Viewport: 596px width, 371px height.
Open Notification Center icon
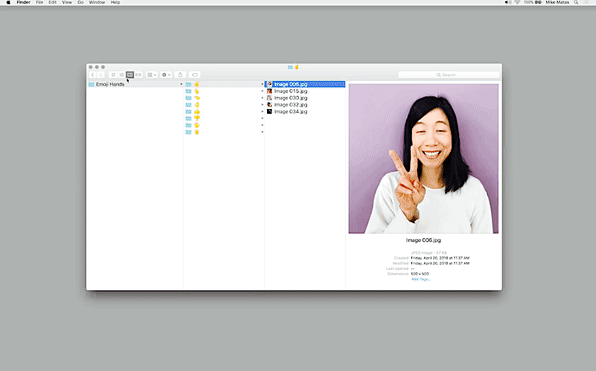click(x=586, y=2)
